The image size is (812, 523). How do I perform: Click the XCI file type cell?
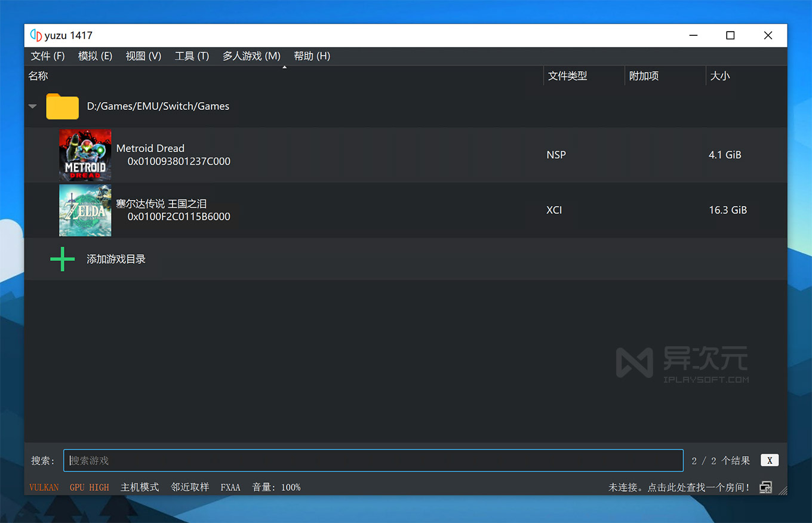[x=554, y=210]
